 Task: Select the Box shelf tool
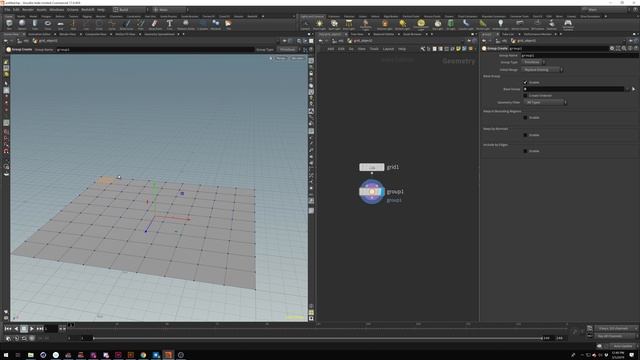pyautogui.click(x=9, y=24)
